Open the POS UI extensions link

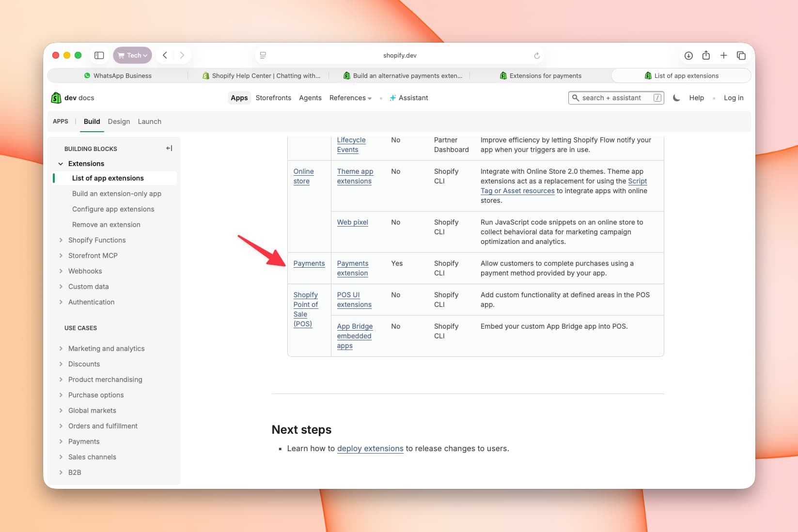click(x=354, y=300)
